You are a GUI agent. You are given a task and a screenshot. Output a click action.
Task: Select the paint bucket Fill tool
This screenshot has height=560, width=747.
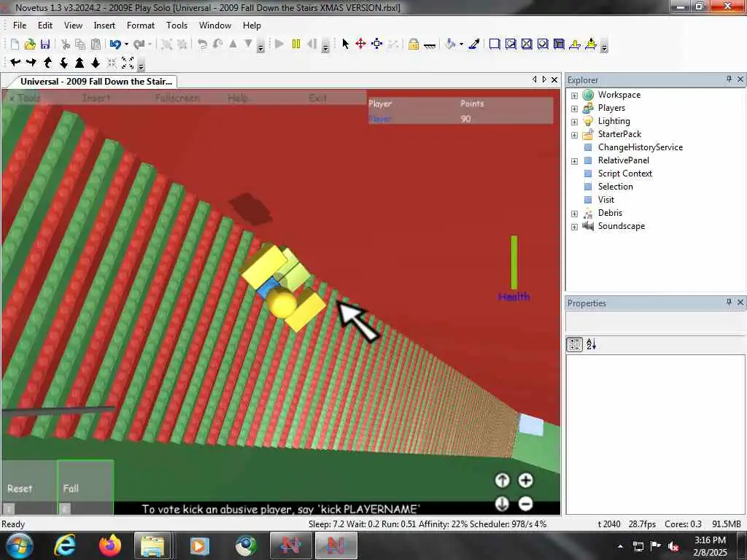coord(450,44)
